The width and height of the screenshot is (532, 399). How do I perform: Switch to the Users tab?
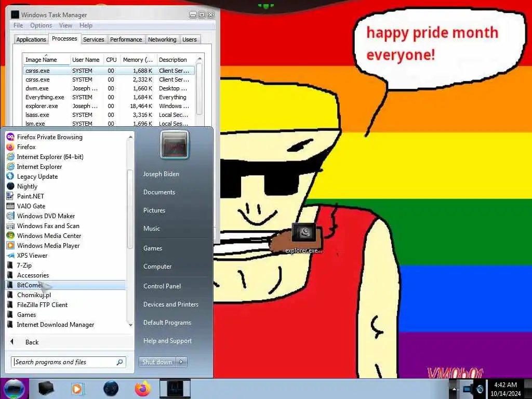189,39
